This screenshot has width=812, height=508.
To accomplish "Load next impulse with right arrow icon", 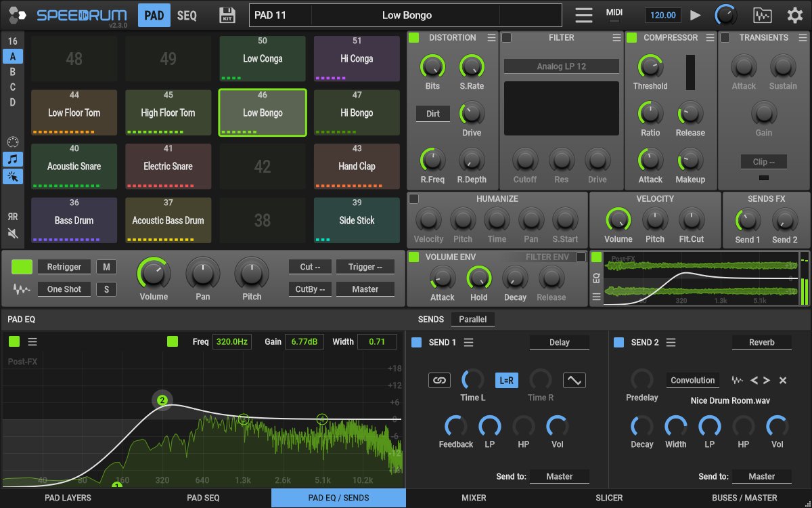I will coord(767,381).
